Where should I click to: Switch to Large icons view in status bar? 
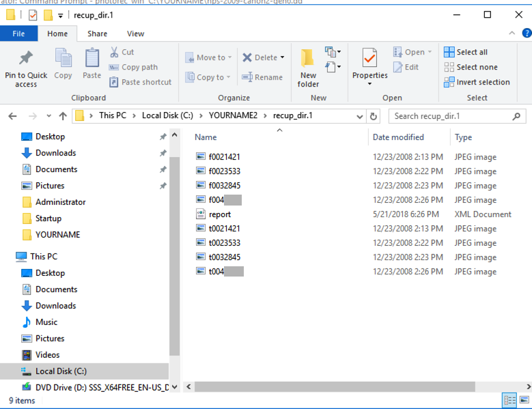(524, 401)
